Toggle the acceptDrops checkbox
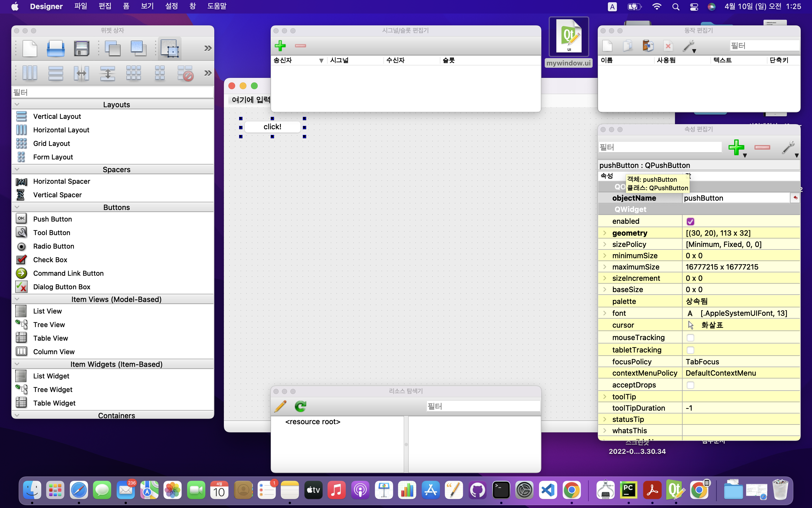812x508 pixels. [x=690, y=385]
